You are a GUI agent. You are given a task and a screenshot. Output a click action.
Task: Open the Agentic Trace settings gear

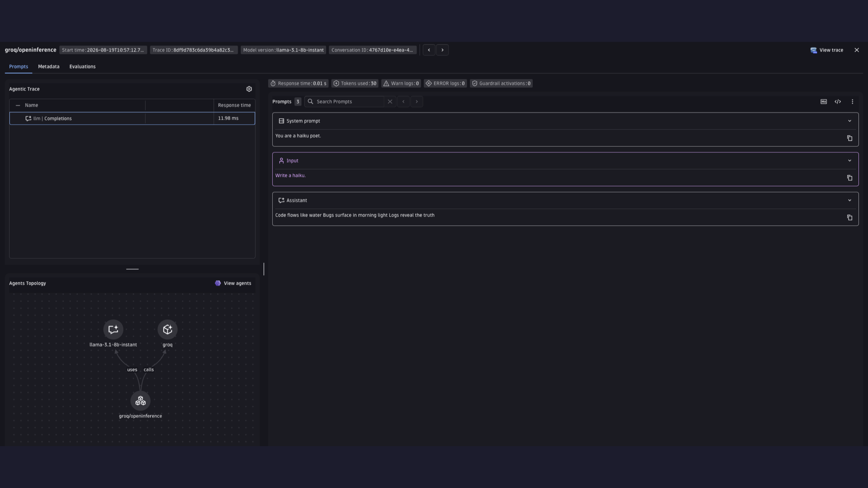click(249, 89)
